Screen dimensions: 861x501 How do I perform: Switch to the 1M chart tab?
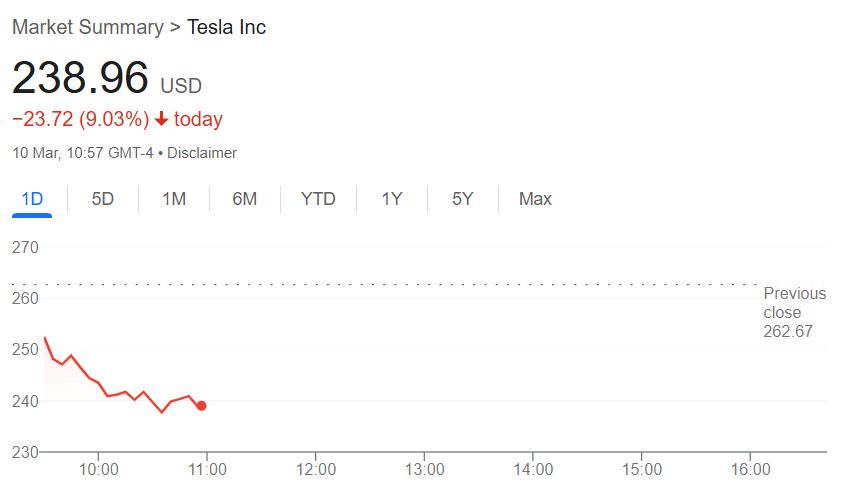coord(174,199)
